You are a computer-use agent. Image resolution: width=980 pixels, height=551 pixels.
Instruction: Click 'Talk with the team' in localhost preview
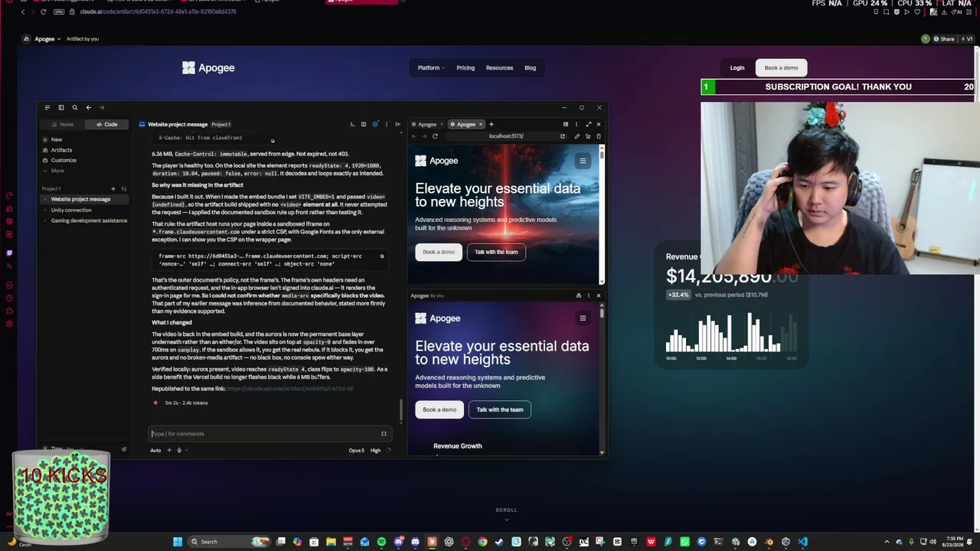tap(496, 252)
